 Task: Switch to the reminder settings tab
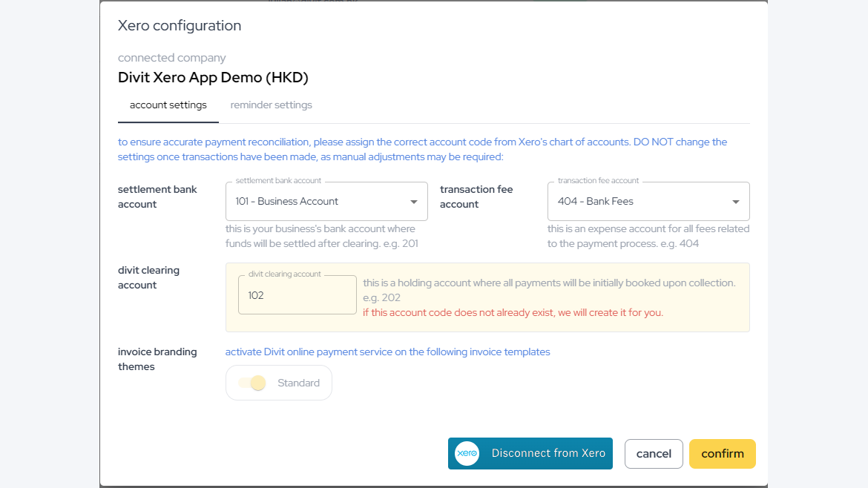click(271, 105)
